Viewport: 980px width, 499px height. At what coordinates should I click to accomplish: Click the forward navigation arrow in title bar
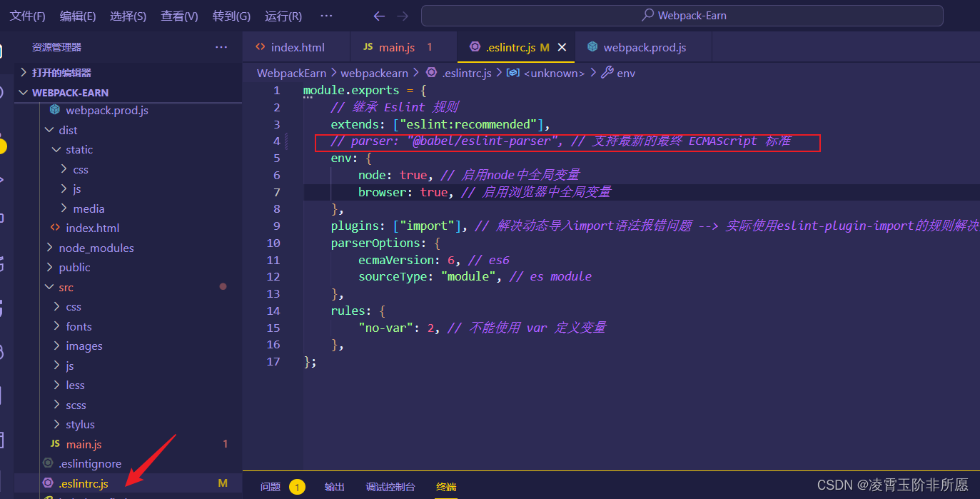tap(403, 15)
